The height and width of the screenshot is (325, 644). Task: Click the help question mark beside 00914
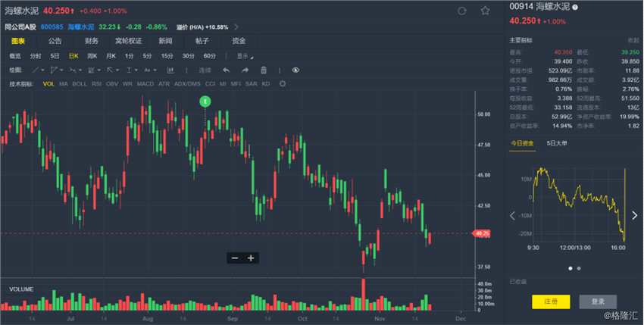click(575, 8)
